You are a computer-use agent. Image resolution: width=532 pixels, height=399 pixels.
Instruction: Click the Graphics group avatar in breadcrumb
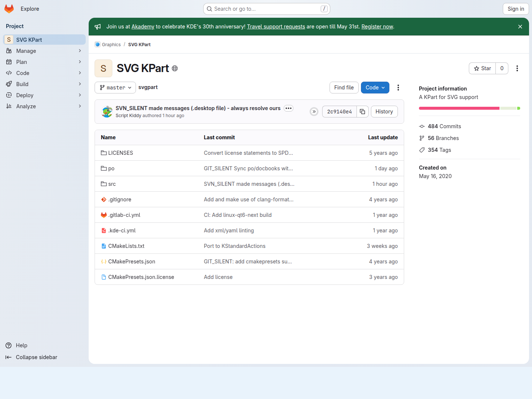tap(98, 44)
